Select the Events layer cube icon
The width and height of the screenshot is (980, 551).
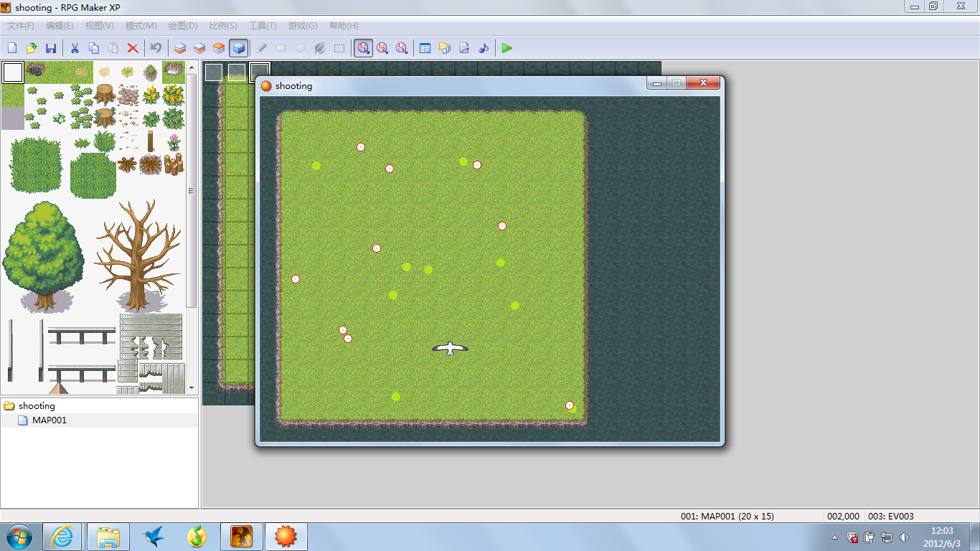point(238,48)
